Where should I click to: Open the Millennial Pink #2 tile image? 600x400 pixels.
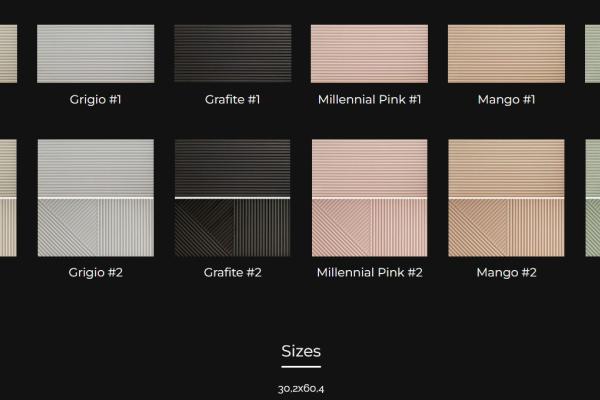point(369,198)
